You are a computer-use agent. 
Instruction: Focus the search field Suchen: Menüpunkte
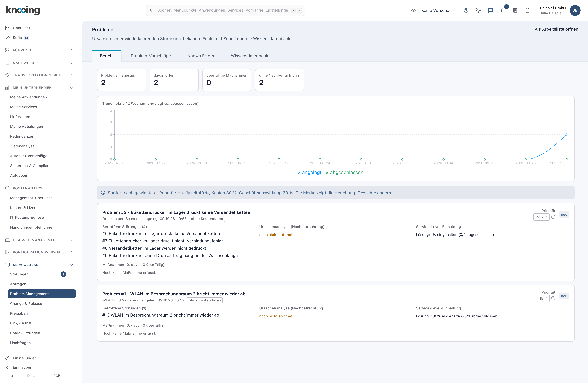pos(226,10)
